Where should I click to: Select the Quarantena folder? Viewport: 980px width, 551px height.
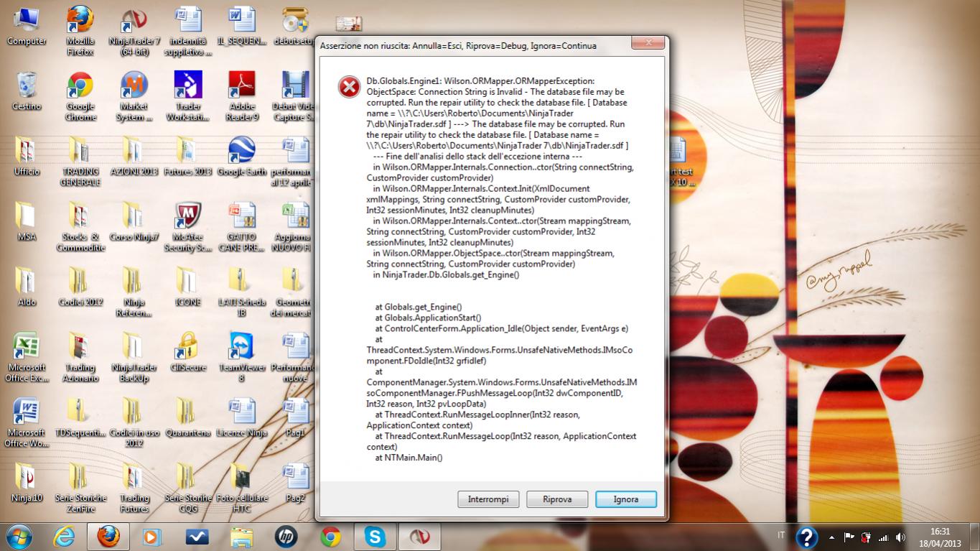pyautogui.click(x=188, y=417)
